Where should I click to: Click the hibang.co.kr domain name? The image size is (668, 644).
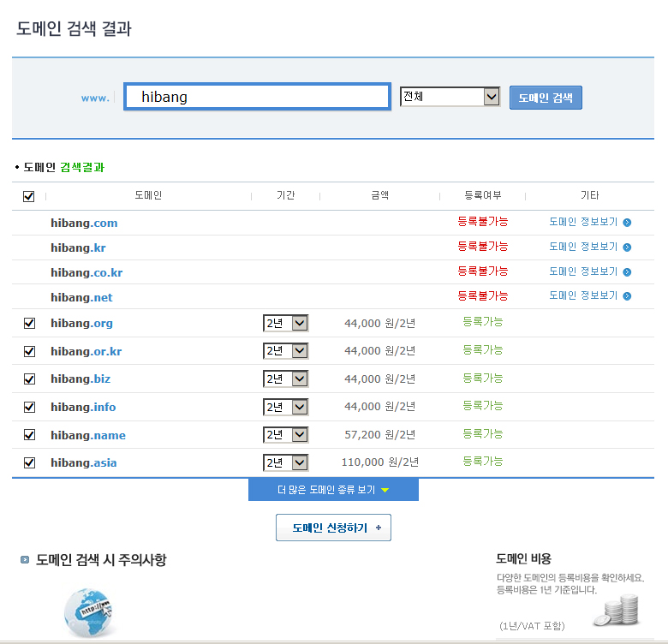click(x=86, y=272)
